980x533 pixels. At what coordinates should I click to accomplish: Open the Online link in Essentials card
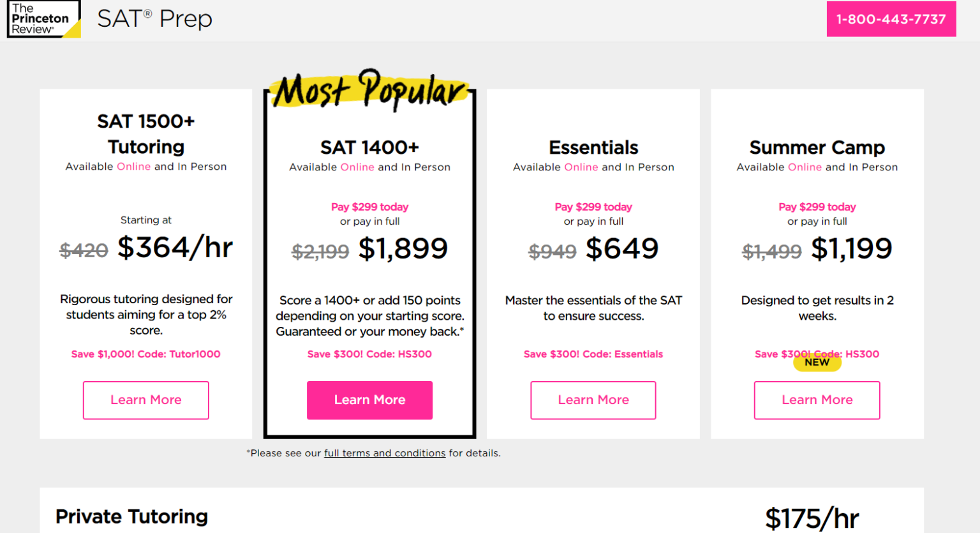581,167
